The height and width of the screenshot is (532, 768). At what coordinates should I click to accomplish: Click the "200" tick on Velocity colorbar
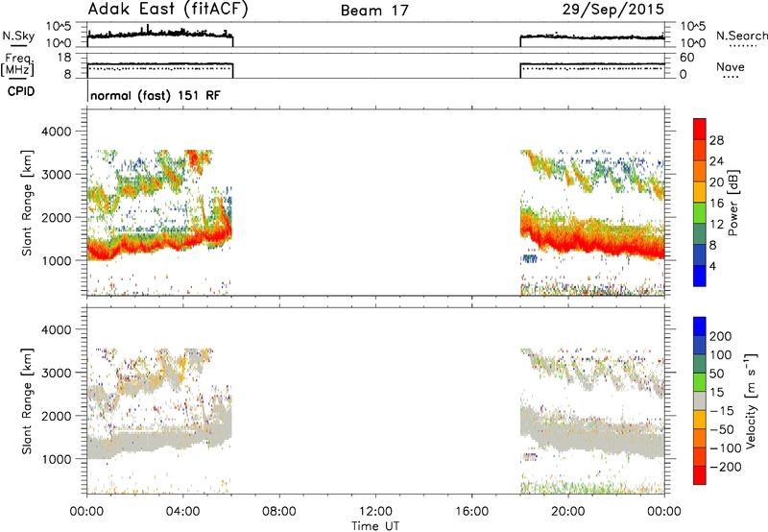[721, 336]
